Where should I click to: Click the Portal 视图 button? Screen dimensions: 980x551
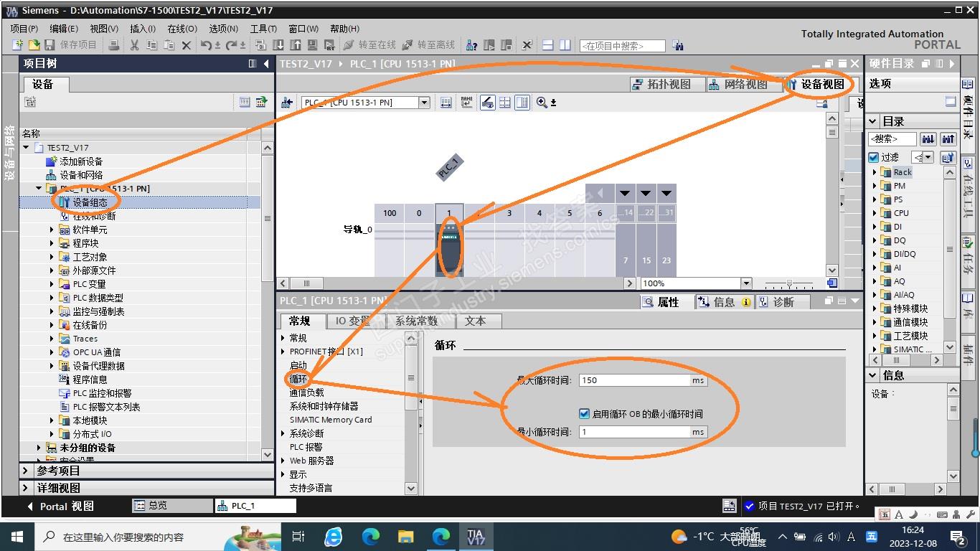coord(60,507)
